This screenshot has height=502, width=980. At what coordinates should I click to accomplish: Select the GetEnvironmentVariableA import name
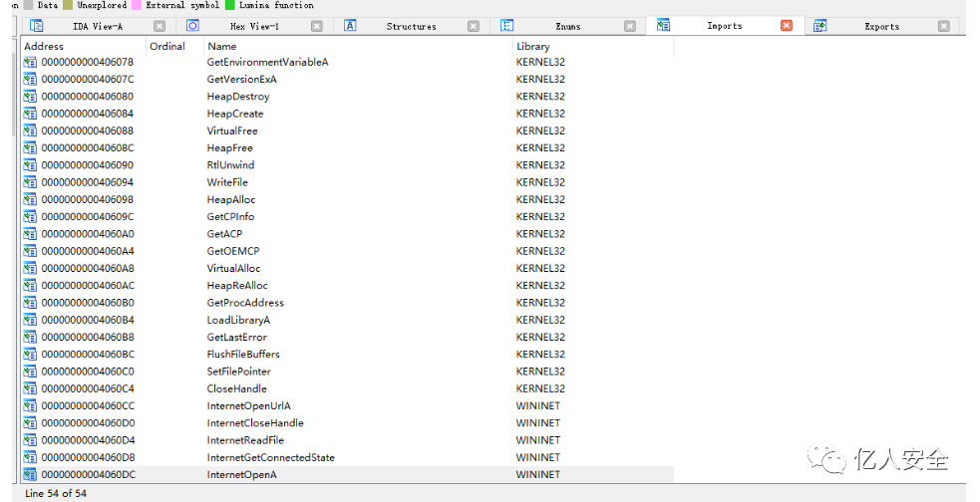point(267,62)
